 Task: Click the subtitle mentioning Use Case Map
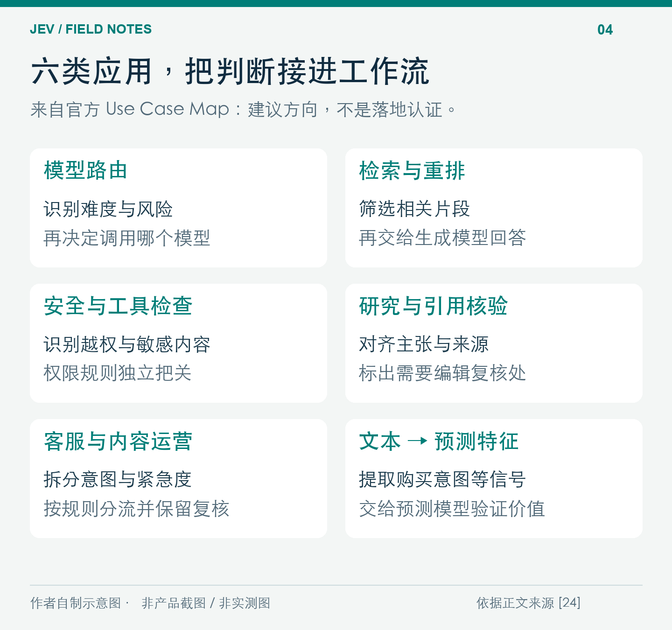pos(243,110)
